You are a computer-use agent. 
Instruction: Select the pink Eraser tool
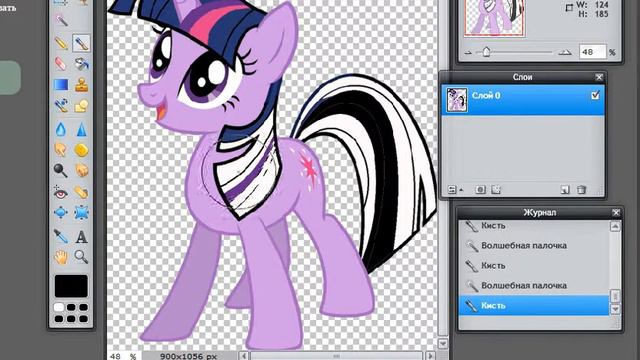61,64
